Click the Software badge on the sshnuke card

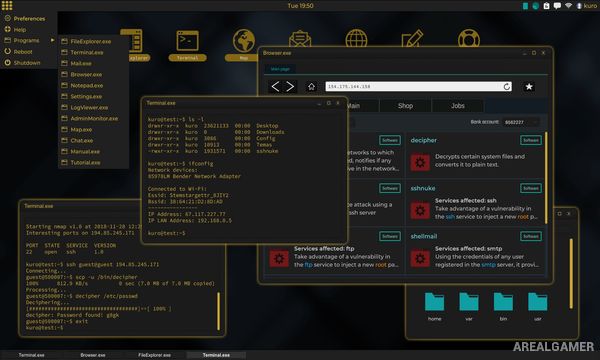click(x=531, y=188)
